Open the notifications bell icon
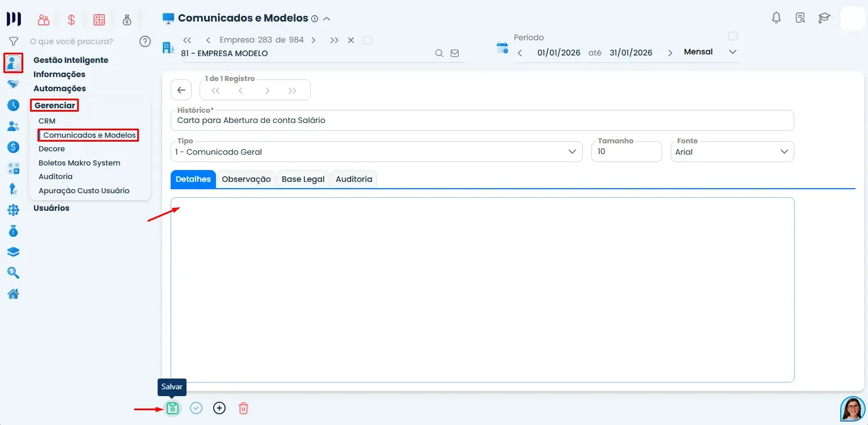The image size is (868, 425). (776, 18)
